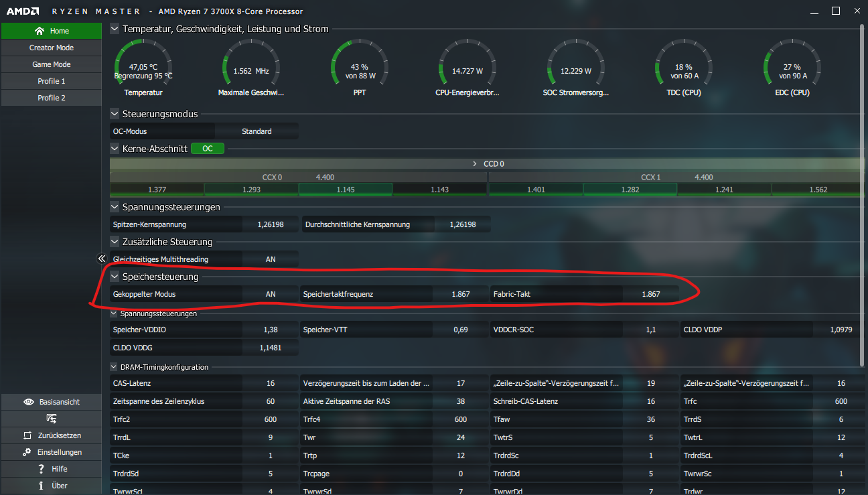
Task: Click the CCX 1 label
Action: click(651, 178)
